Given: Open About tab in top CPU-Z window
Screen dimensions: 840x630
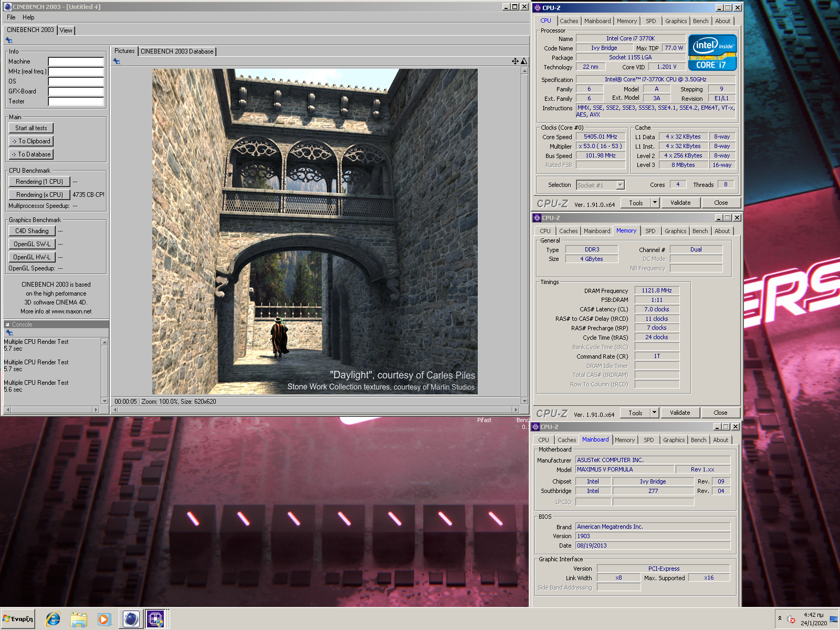Looking at the screenshot, I should pos(722,21).
